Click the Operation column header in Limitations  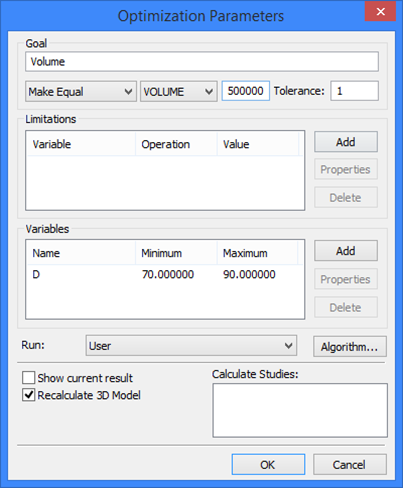[x=176, y=144]
